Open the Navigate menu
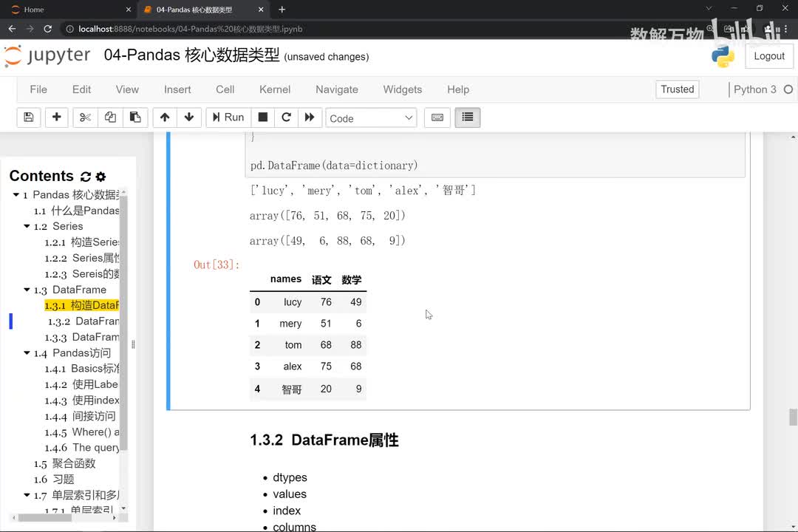The height and width of the screenshot is (532, 798). 337,89
